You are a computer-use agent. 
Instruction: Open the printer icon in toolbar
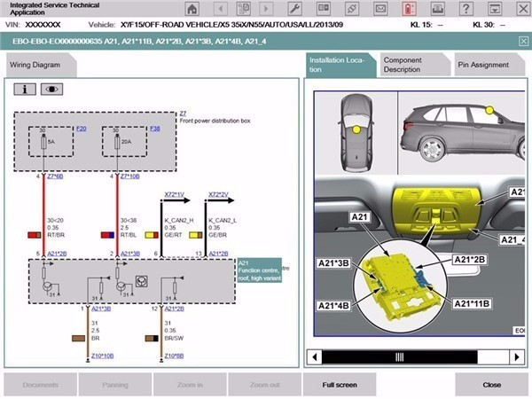[437, 9]
